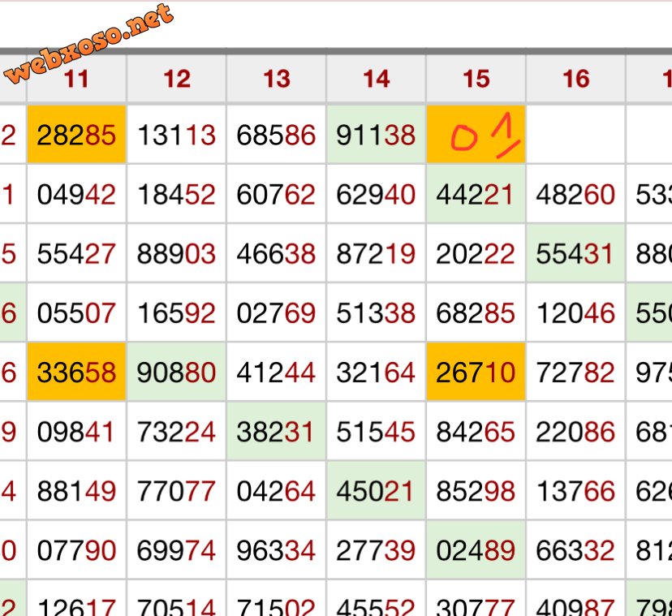Select column header 11
The image size is (672, 616).
tap(76, 79)
